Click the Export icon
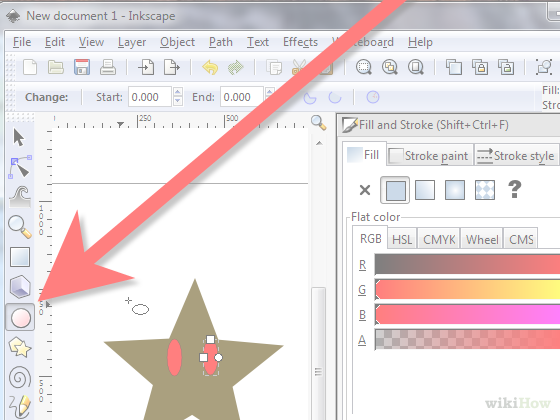The image size is (560, 420). click(x=171, y=67)
